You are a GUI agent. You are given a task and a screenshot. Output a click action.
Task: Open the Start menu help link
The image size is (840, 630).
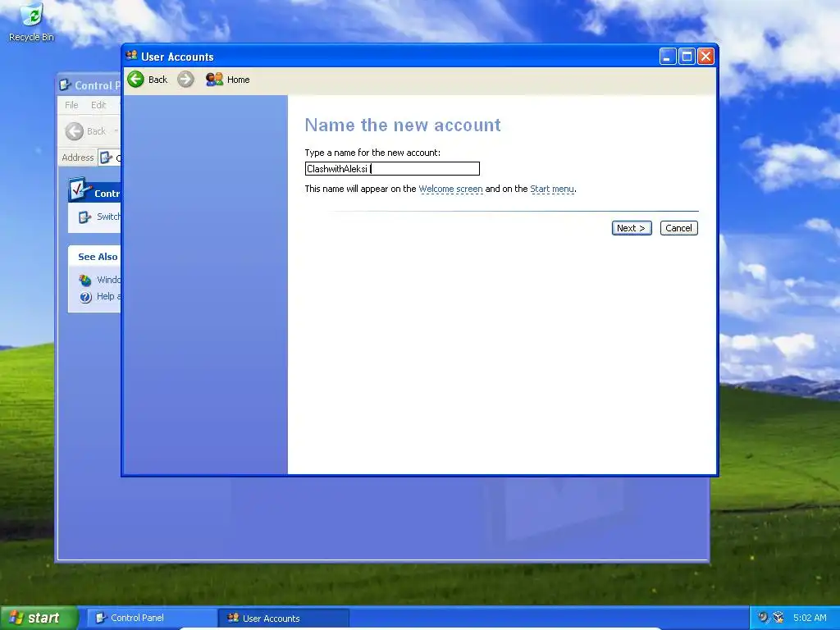click(552, 189)
